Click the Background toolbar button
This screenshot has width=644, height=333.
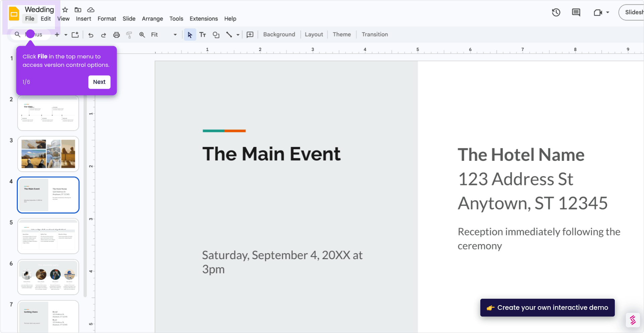[279, 35]
